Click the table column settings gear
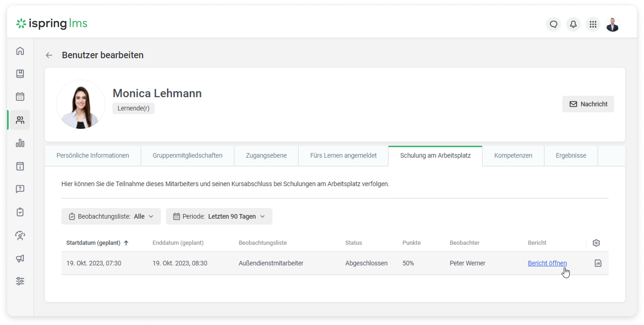The image size is (644, 325). point(596,243)
